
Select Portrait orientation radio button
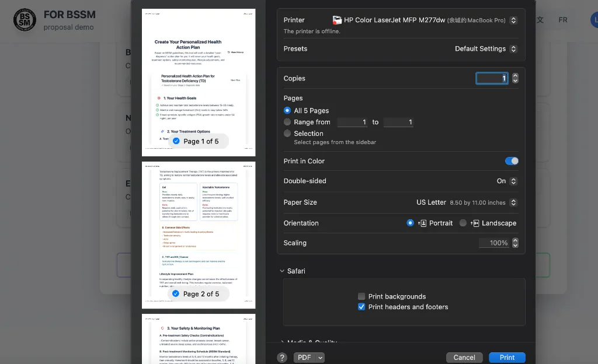pos(410,223)
